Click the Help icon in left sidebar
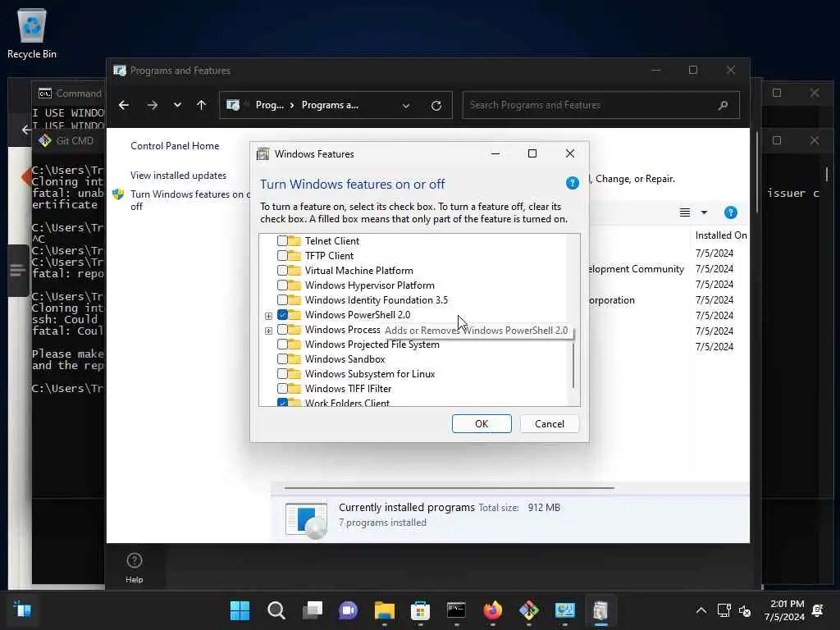 135,568
